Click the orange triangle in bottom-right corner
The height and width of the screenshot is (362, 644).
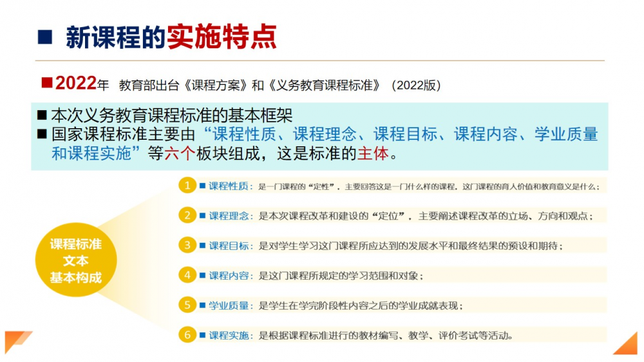(627, 345)
